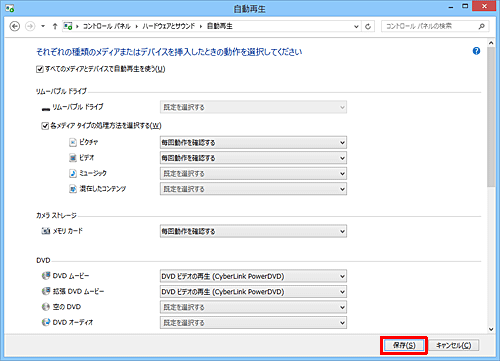Click the 拡張 DVD ムービー disc icon
The image size is (500, 361).
tap(46, 291)
